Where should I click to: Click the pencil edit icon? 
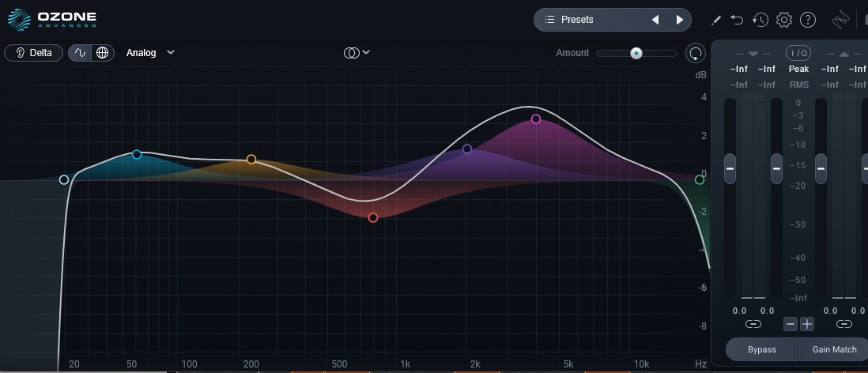(x=715, y=20)
